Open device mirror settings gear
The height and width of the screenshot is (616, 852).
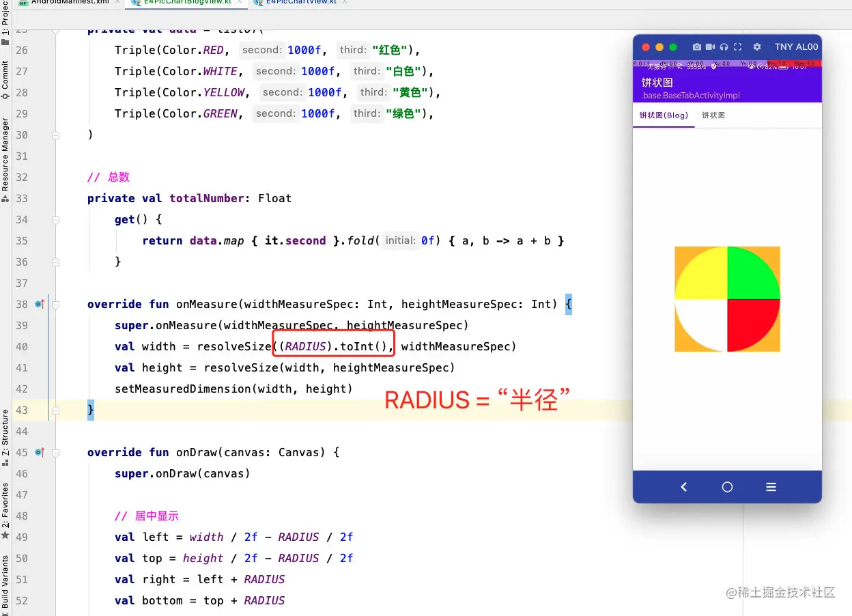point(756,47)
